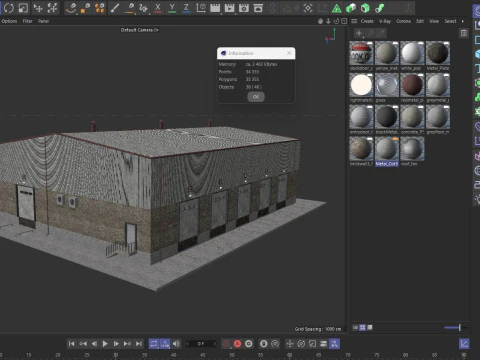
Task: Toggle the X-axis lock
Action: [x=158, y=8]
